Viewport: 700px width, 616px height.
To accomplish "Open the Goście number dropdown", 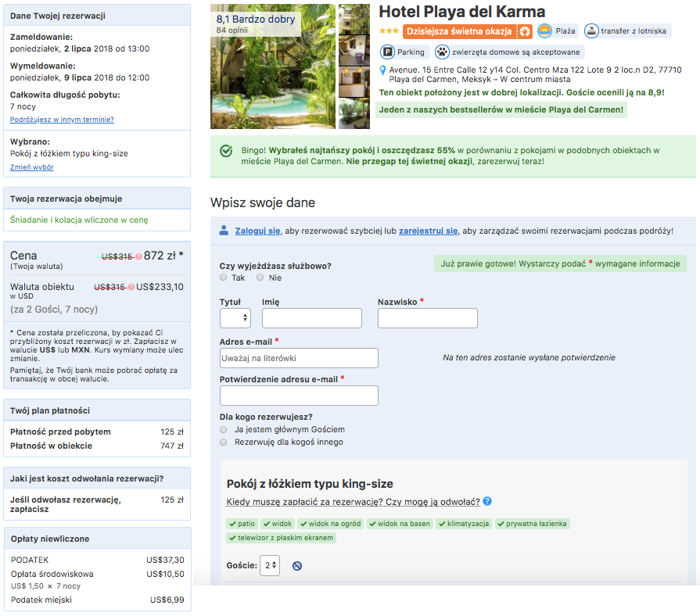I will 270,566.
